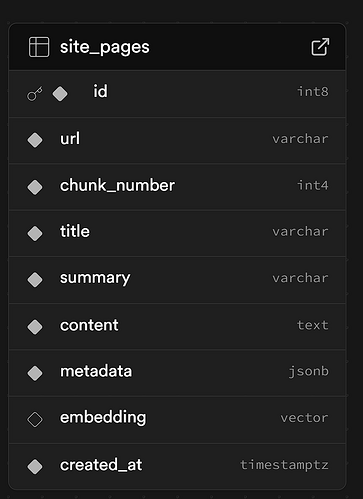Click the hollow diamond icon beside embedding
Viewport: 363px width, 499px height.
(x=35, y=419)
